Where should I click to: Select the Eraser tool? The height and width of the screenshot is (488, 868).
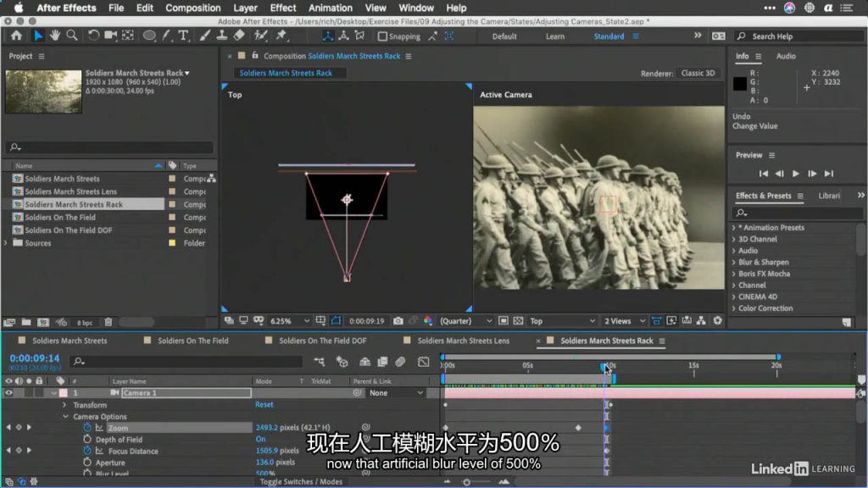238,36
